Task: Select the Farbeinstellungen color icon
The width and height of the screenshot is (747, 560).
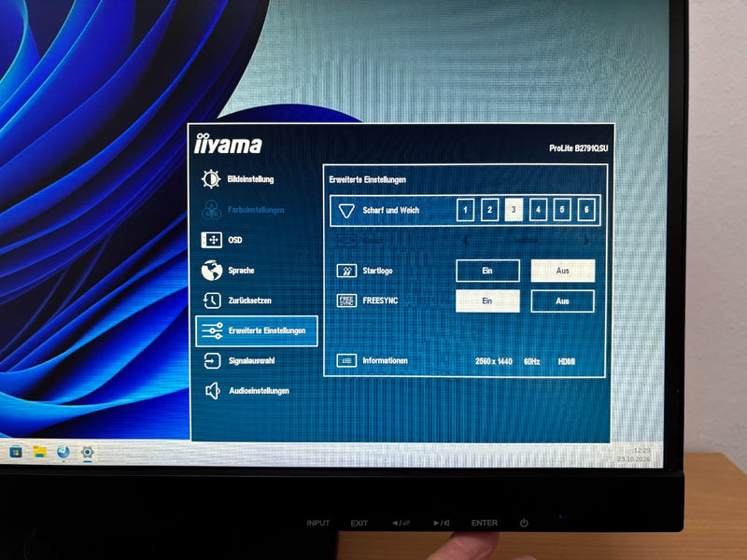Action: coord(211,209)
